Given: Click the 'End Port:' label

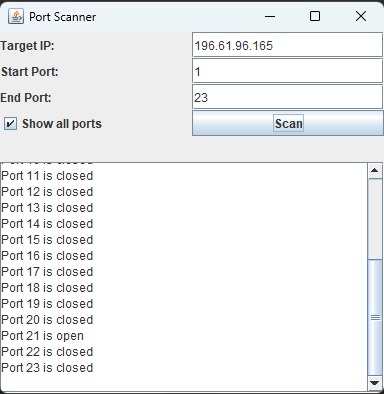Looking at the screenshot, I should pyautogui.click(x=26, y=97).
